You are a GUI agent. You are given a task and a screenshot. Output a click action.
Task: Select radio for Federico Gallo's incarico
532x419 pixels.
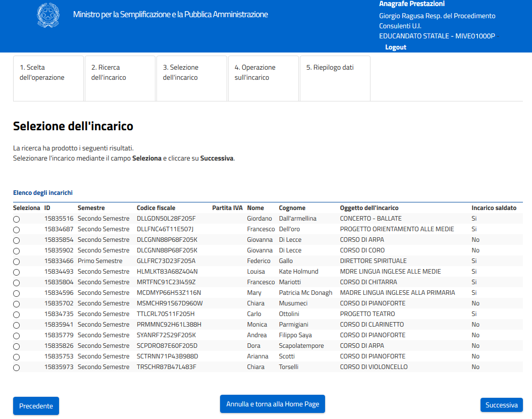click(x=17, y=261)
